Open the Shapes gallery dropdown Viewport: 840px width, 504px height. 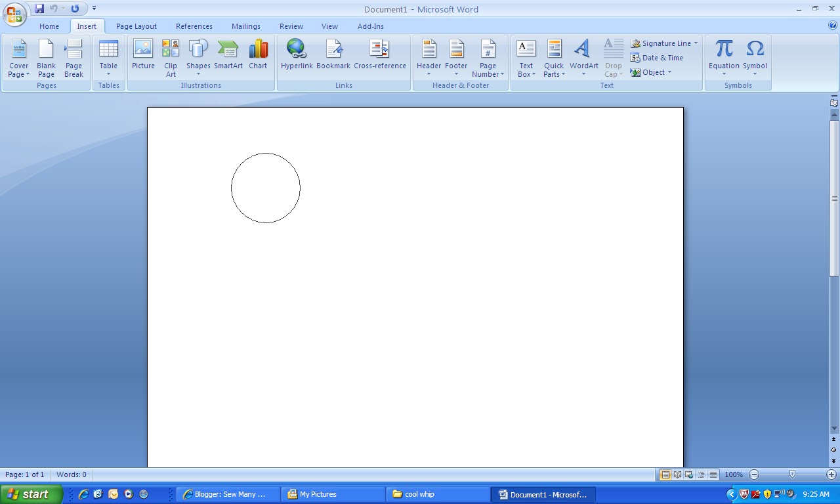(198, 58)
